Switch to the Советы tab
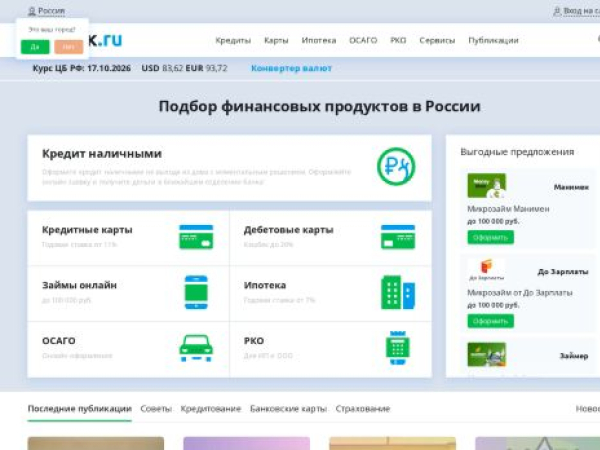 point(156,409)
